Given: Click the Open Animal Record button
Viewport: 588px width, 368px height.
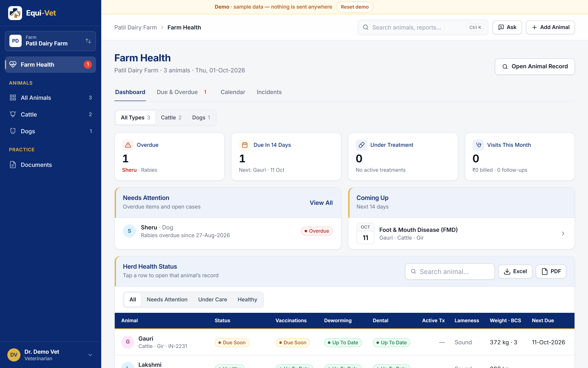Looking at the screenshot, I should (x=535, y=66).
